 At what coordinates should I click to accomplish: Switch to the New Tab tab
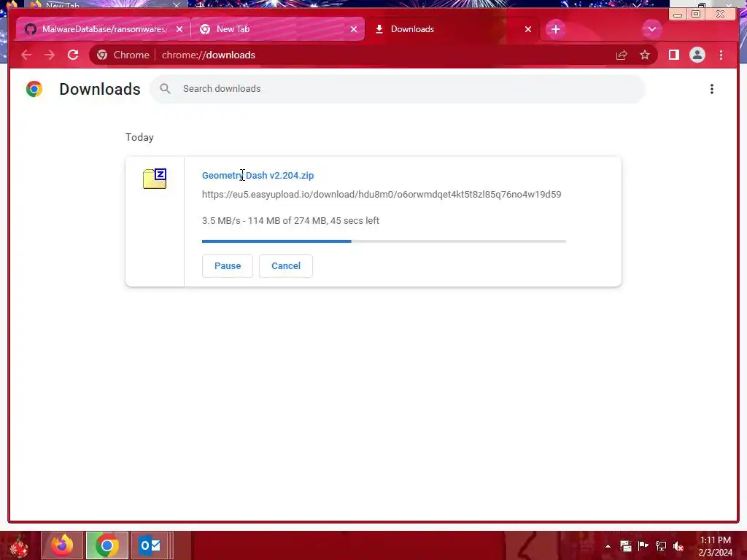pos(277,29)
